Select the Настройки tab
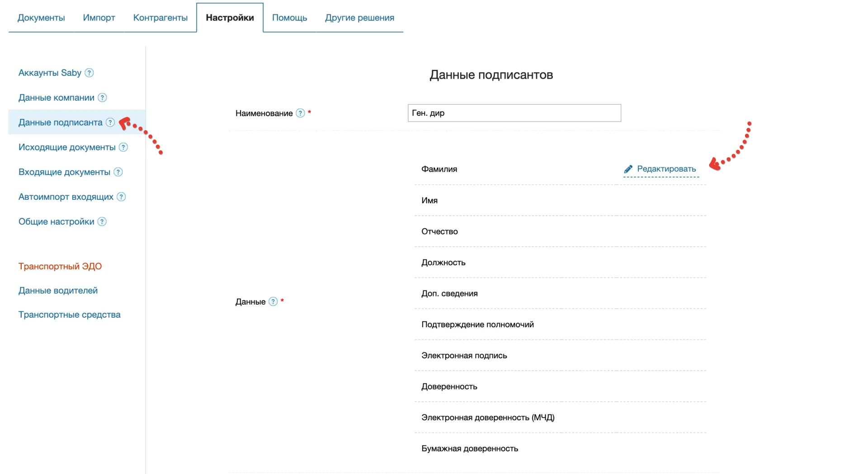 point(230,18)
